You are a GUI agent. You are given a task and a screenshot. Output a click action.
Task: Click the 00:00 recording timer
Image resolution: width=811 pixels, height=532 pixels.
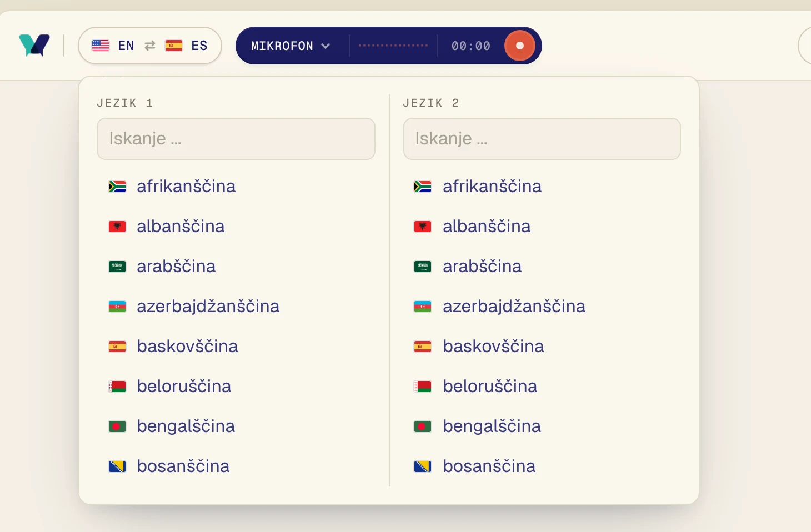[x=471, y=46]
